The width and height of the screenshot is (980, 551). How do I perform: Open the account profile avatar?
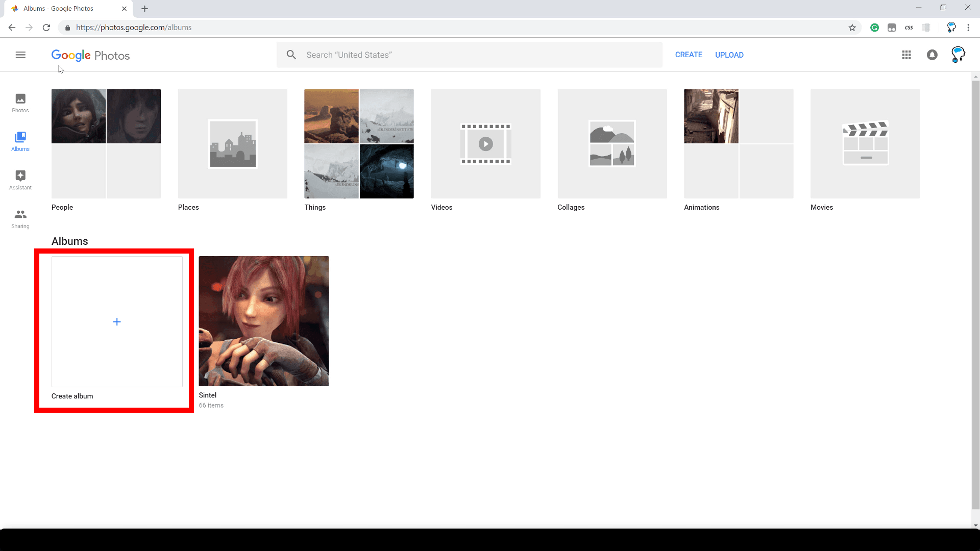(958, 55)
